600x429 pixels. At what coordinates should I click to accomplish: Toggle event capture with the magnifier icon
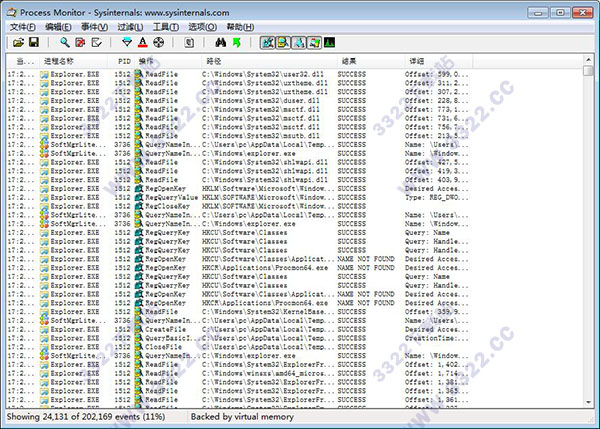(65, 42)
